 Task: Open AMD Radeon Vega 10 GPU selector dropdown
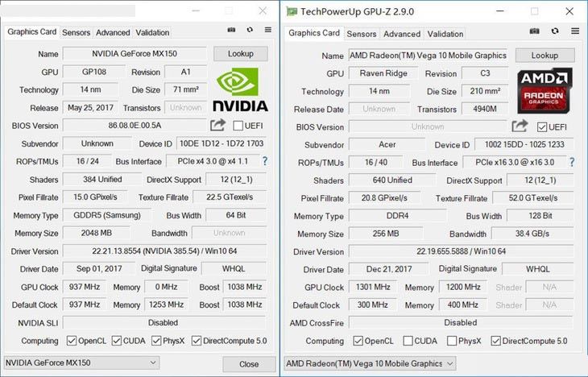pos(371,363)
